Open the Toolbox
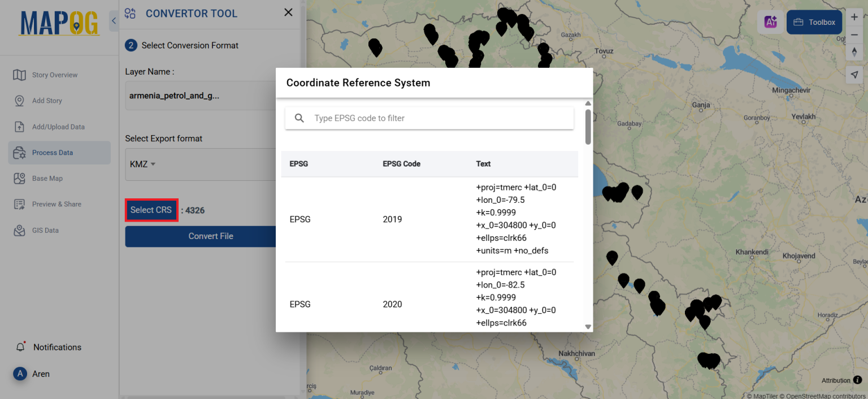The width and height of the screenshot is (868, 399). pyautogui.click(x=814, y=21)
